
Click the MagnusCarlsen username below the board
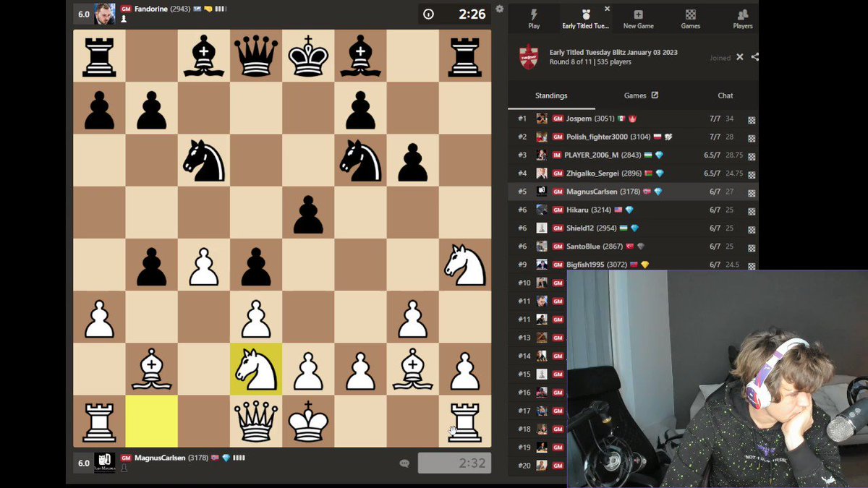click(160, 458)
